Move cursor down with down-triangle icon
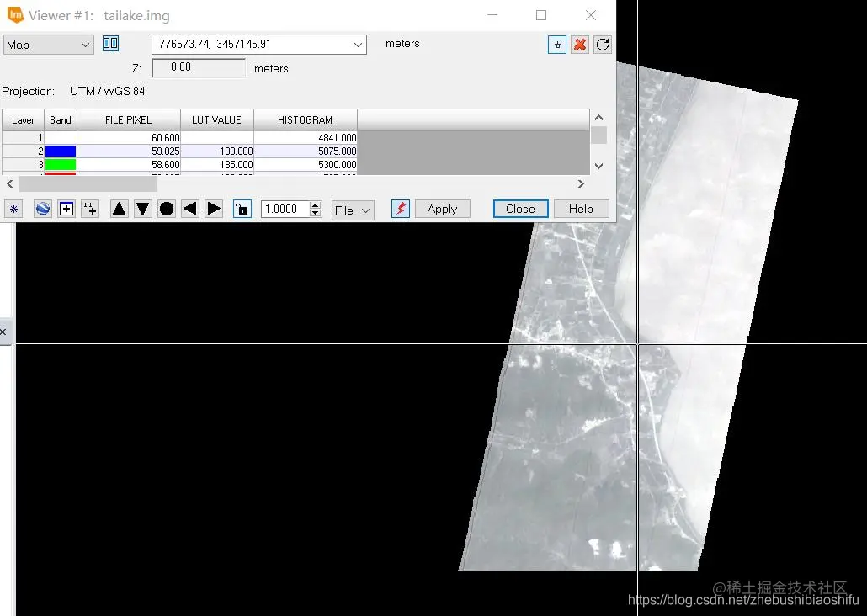 [142, 209]
